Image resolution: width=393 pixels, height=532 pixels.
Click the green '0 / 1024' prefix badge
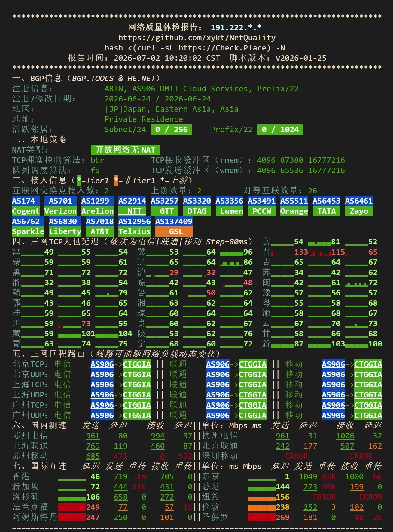[x=280, y=129]
